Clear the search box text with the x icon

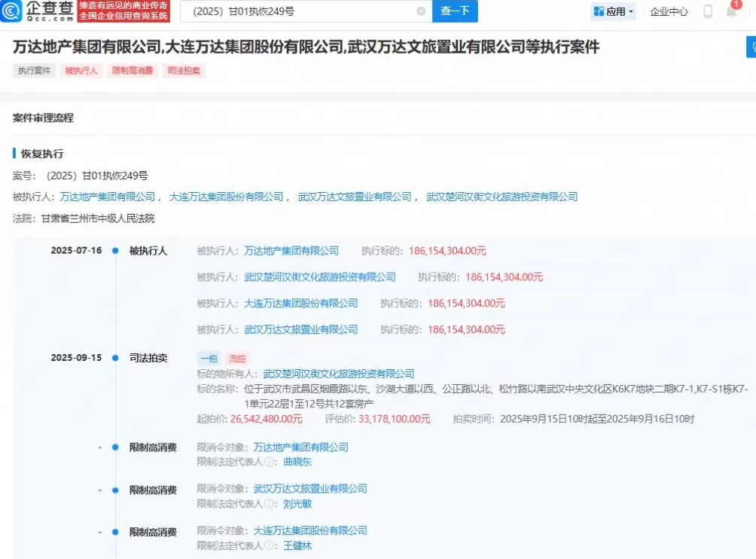click(421, 11)
